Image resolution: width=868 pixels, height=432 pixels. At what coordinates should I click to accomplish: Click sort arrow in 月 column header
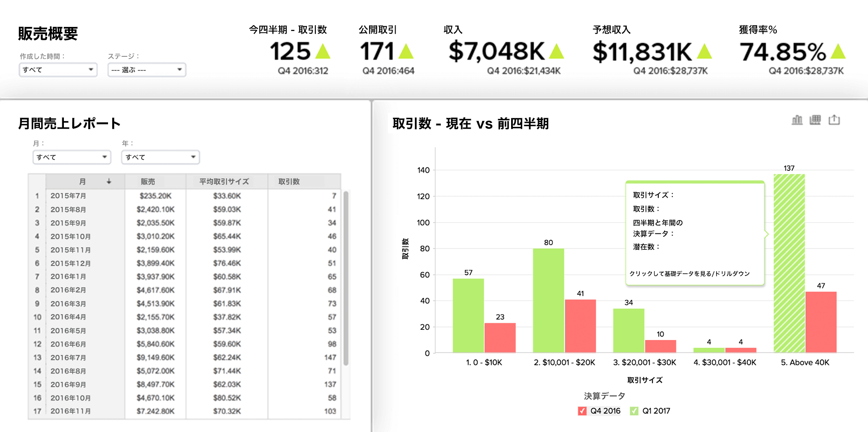109,181
